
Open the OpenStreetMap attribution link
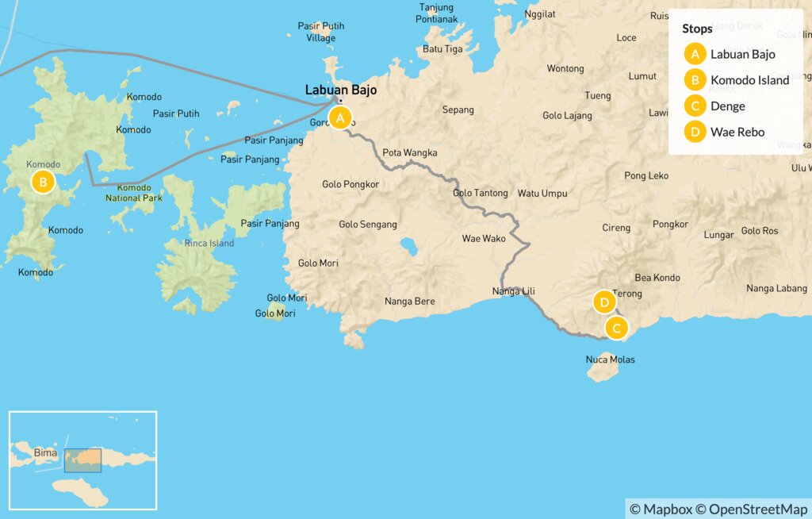(x=757, y=509)
